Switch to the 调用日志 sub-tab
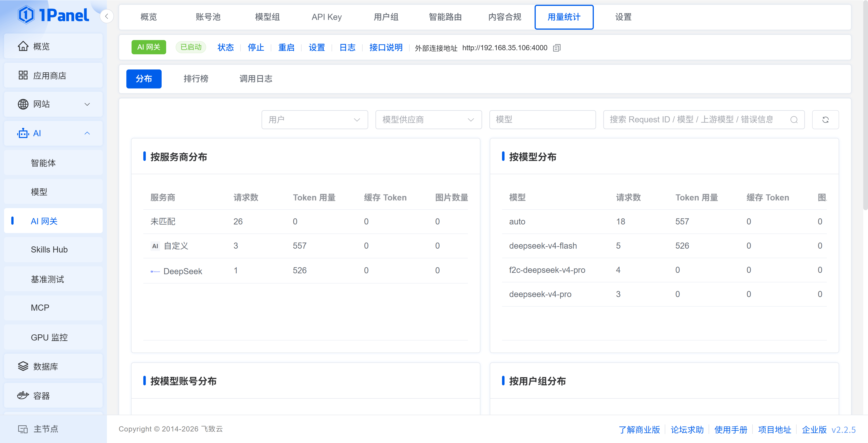Viewport: 868px width, 443px height. (x=256, y=79)
